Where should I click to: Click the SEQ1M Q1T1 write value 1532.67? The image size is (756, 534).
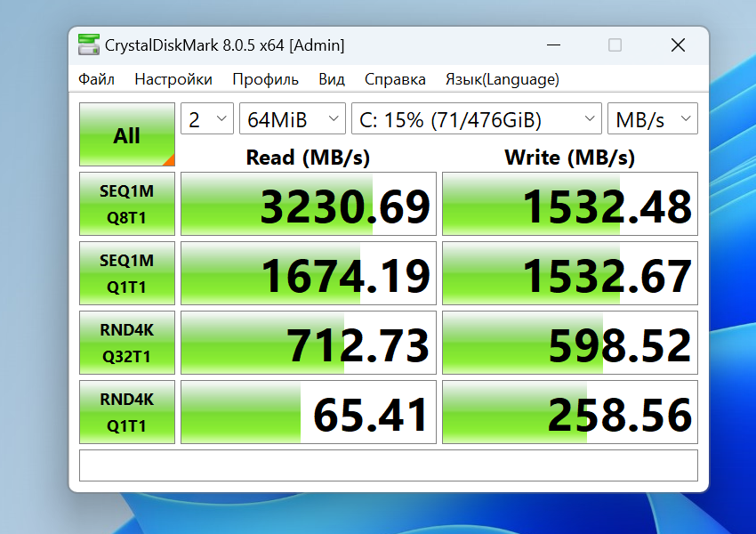point(570,273)
